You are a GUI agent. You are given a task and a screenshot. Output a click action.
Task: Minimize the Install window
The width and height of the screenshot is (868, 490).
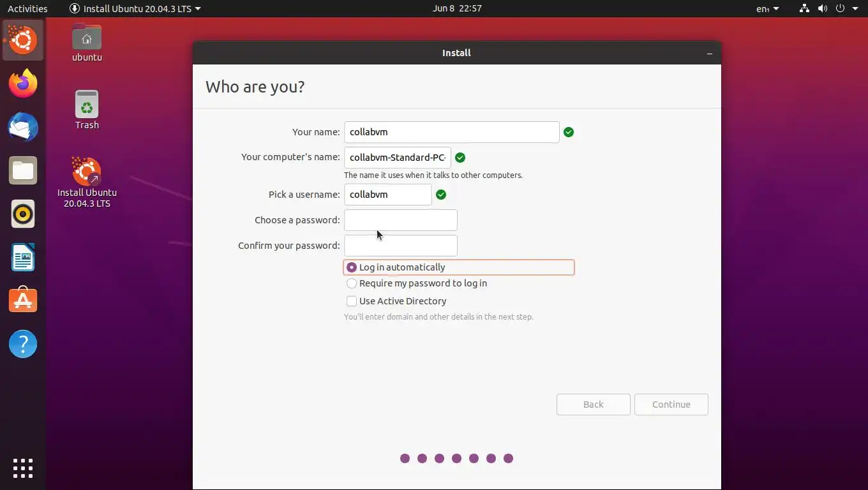[x=709, y=53]
